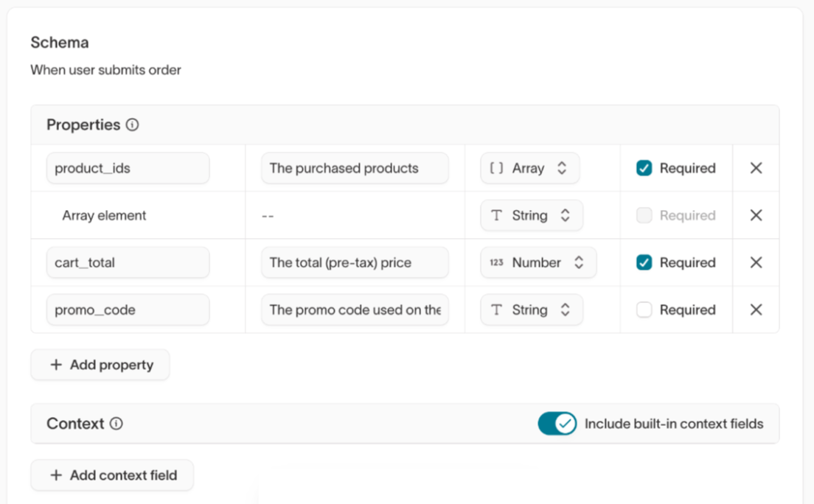
Task: Uncheck Required for product_ids
Action: tap(644, 168)
